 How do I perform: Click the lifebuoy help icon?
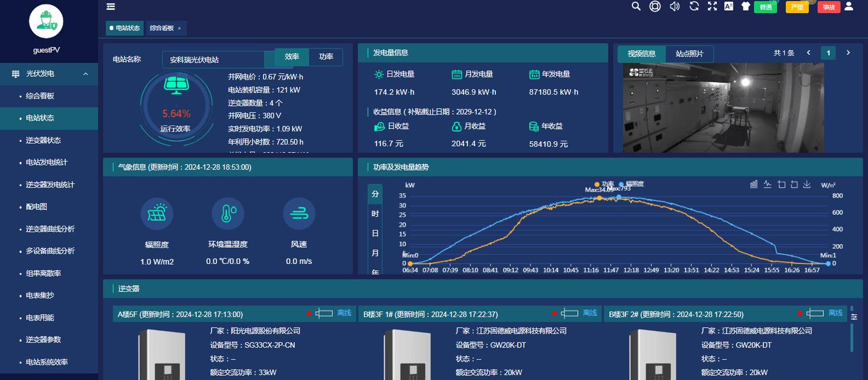[655, 6]
